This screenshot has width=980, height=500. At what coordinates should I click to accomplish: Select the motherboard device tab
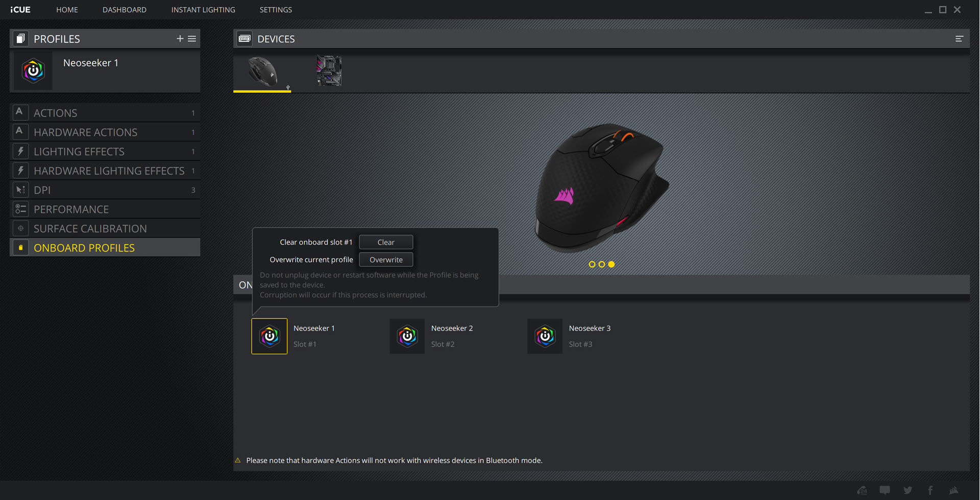coord(329,71)
